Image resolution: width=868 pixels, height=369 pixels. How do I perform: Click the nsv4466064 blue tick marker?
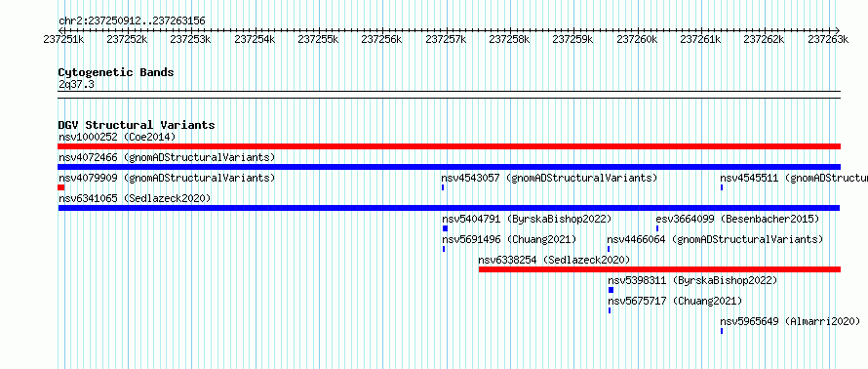point(609,249)
